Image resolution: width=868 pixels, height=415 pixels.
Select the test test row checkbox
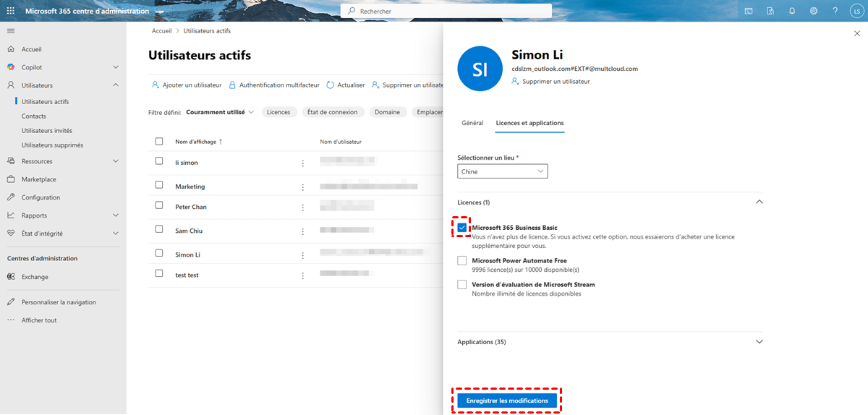click(x=159, y=273)
